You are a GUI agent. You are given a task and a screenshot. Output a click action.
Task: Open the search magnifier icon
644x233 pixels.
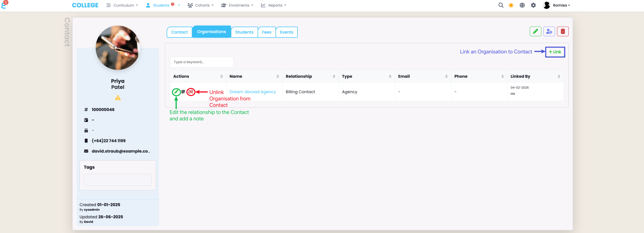pos(501,5)
